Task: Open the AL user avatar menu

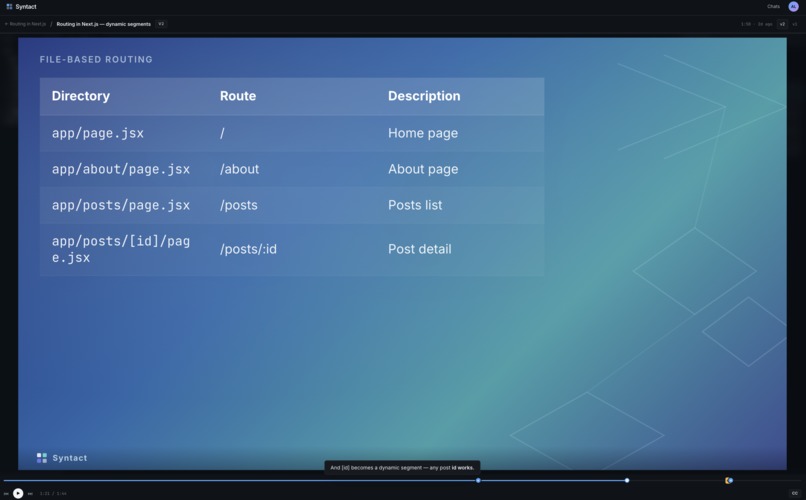Action: click(x=793, y=7)
